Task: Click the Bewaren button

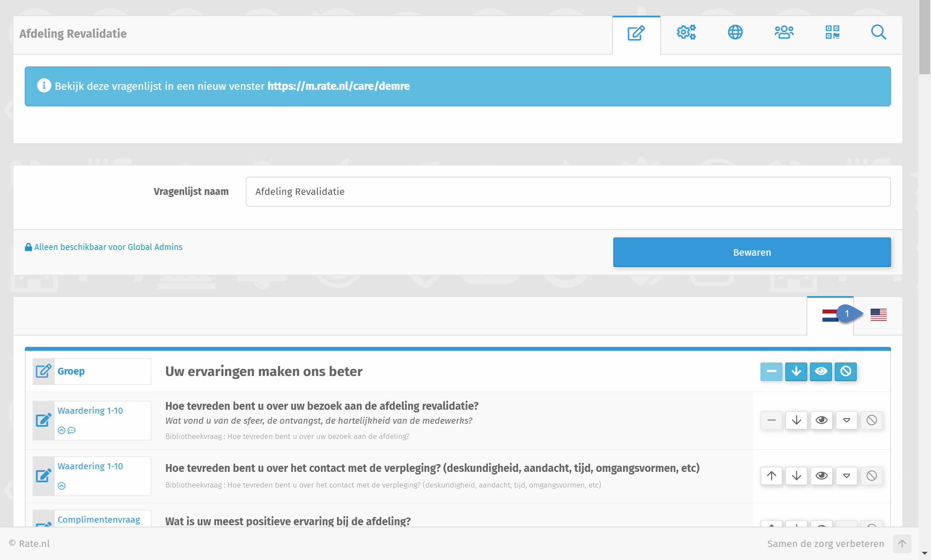Action: [x=752, y=252]
